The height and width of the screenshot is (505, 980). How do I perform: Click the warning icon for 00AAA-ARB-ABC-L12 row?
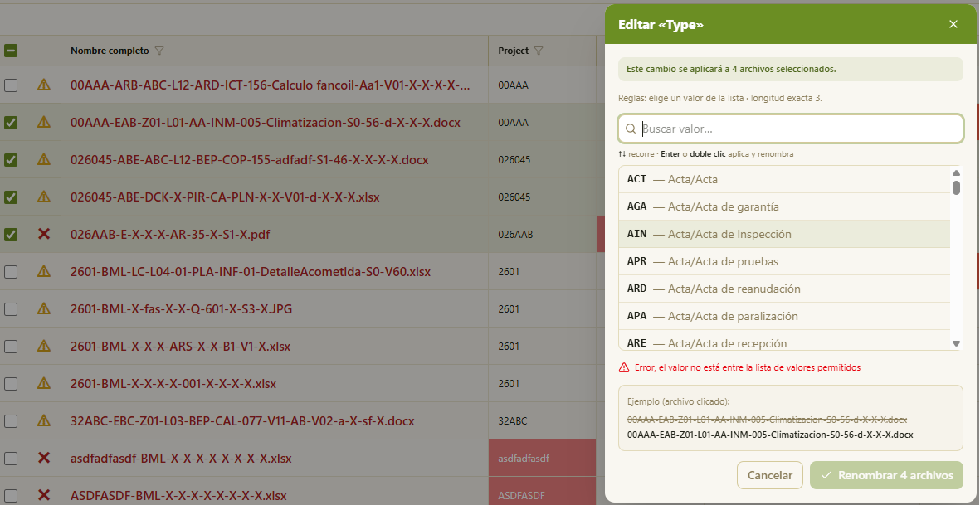coord(44,85)
